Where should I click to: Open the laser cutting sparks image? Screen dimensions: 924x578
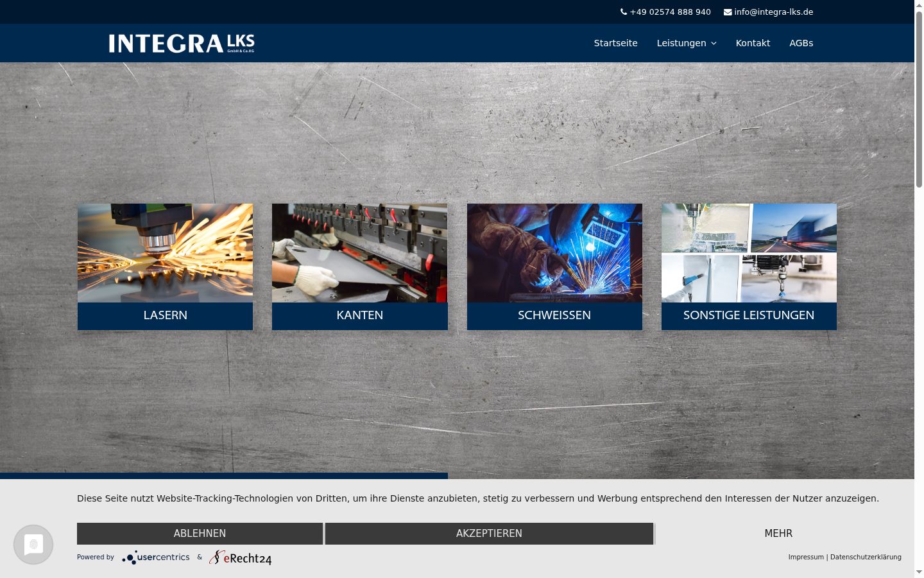pyautogui.click(x=165, y=253)
